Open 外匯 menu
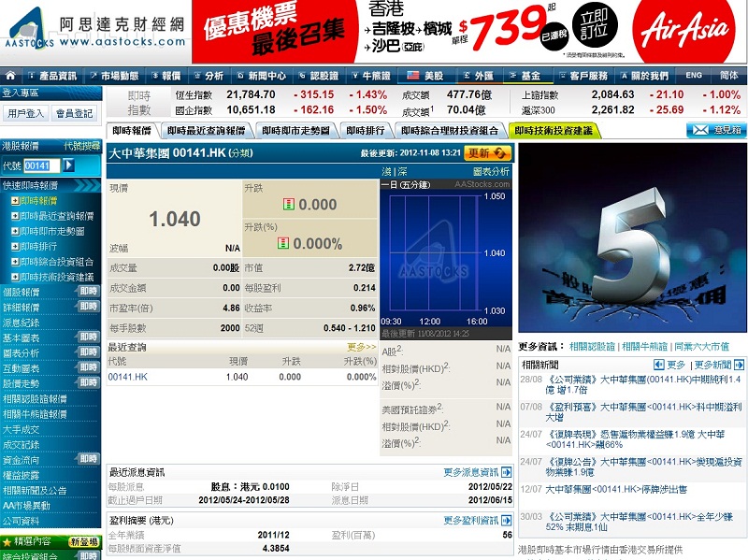748x560 pixels. 479,76
